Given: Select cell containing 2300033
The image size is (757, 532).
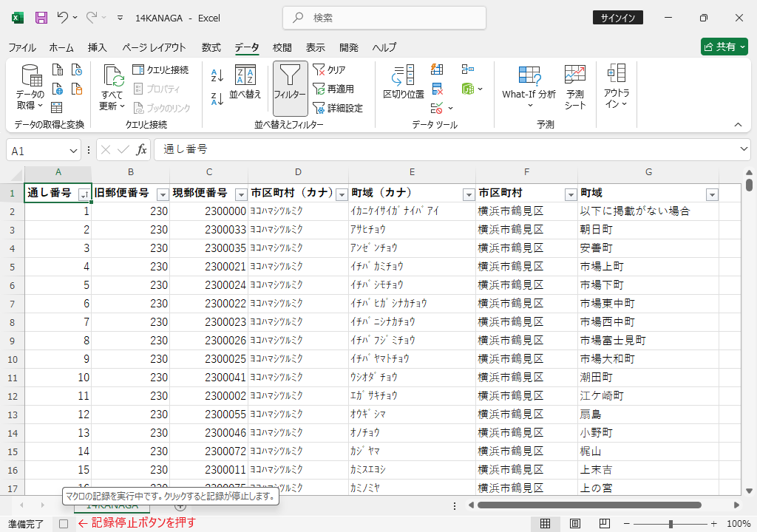Looking at the screenshot, I should (208, 230).
